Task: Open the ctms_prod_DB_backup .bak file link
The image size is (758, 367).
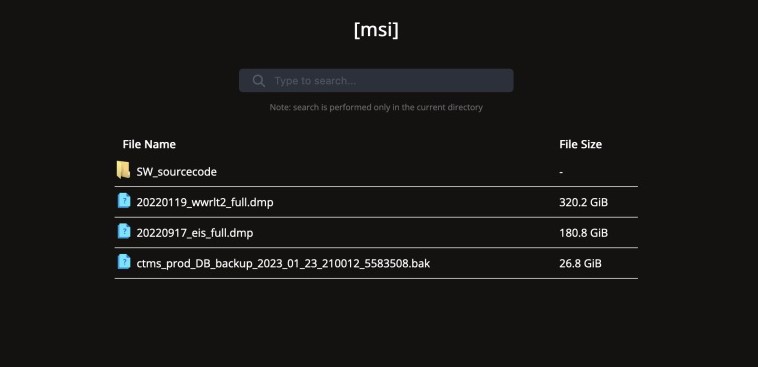Action: 283,264
